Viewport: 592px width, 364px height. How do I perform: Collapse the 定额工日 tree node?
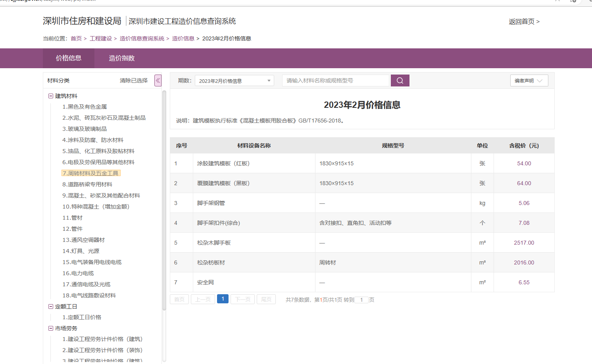51,307
